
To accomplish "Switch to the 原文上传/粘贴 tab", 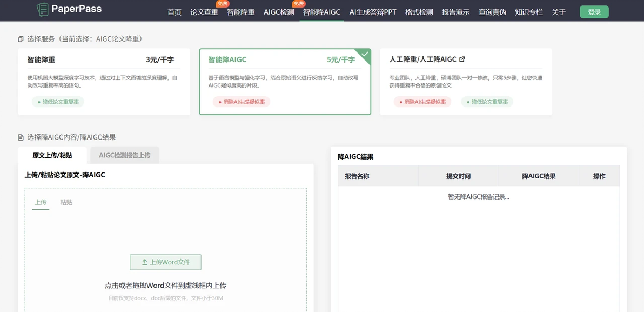I will (x=52, y=155).
